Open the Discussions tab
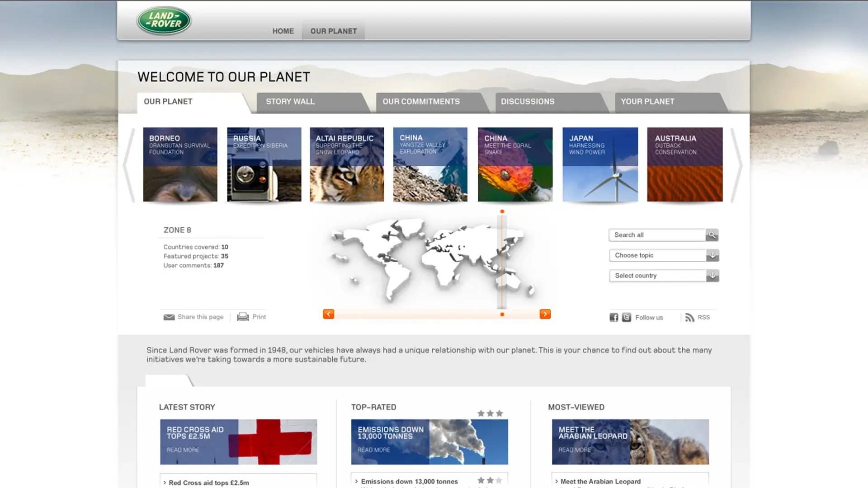This screenshot has height=488, width=868. pos(528,102)
